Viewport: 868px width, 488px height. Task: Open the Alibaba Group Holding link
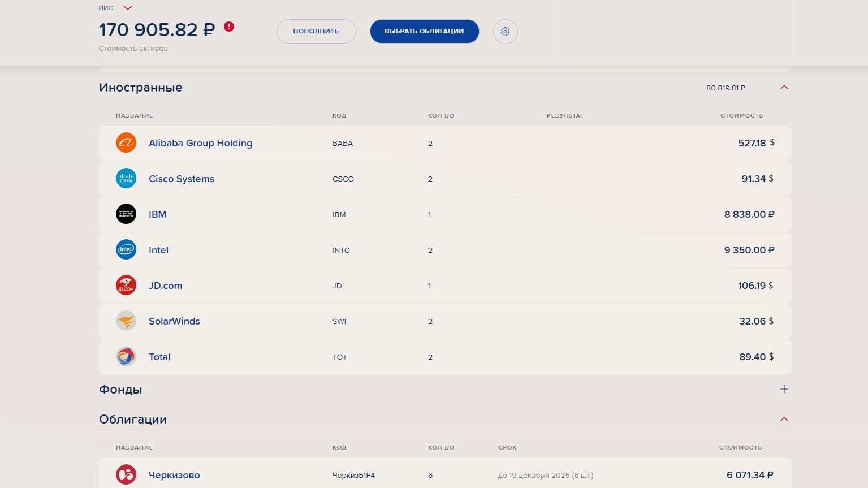pyautogui.click(x=200, y=143)
